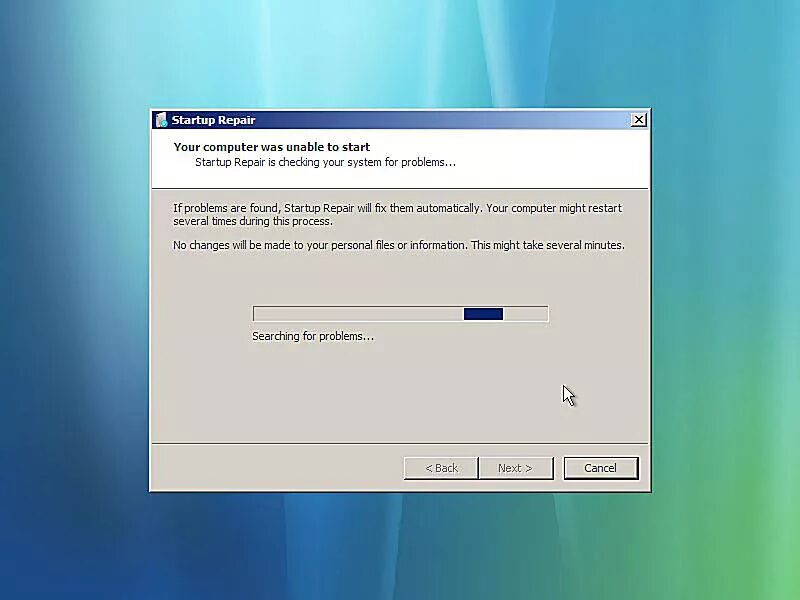This screenshot has height=600, width=800.
Task: Click the 'If problems are found' paragraph
Action: 397,214
